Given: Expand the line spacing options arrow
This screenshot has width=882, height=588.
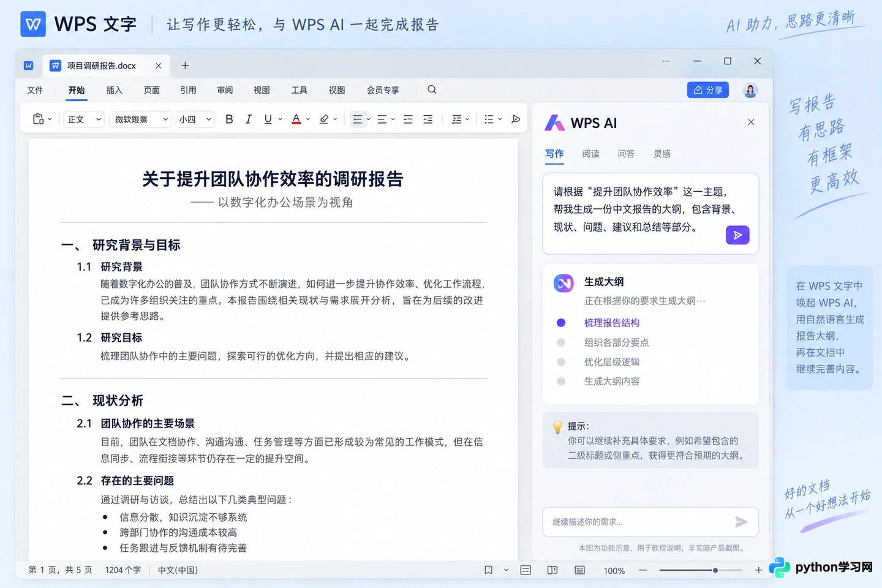Looking at the screenshot, I should (x=467, y=119).
